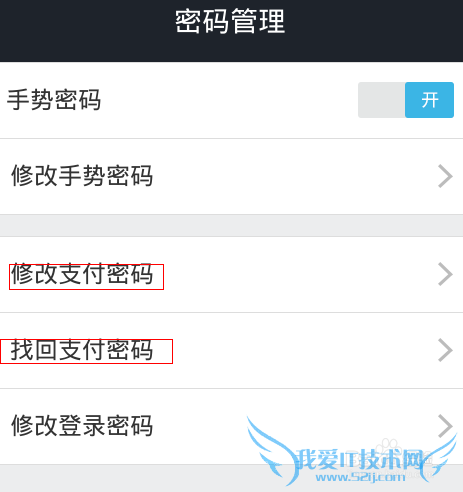The image size is (463, 492).
Task: Tap the 手势密码 label
Action: pyautogui.click(x=54, y=100)
